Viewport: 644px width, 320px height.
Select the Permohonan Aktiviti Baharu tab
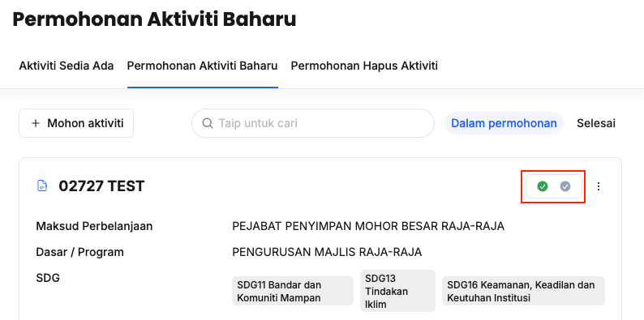[x=203, y=66]
